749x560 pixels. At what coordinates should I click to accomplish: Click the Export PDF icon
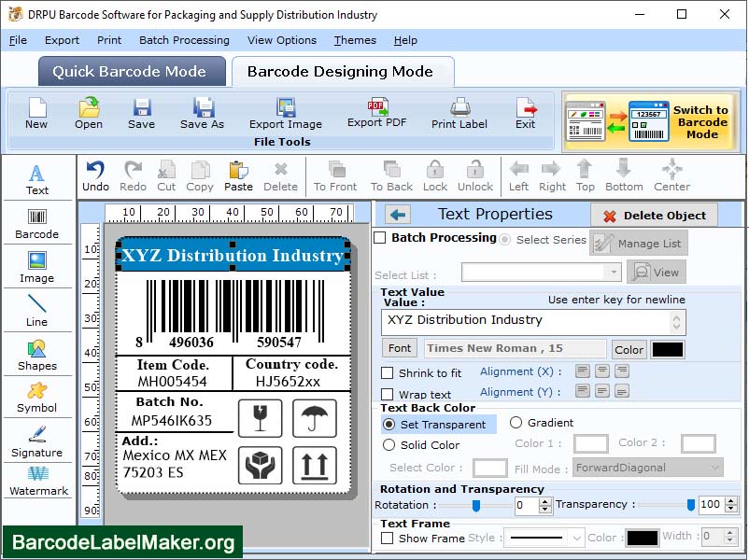[x=377, y=117]
